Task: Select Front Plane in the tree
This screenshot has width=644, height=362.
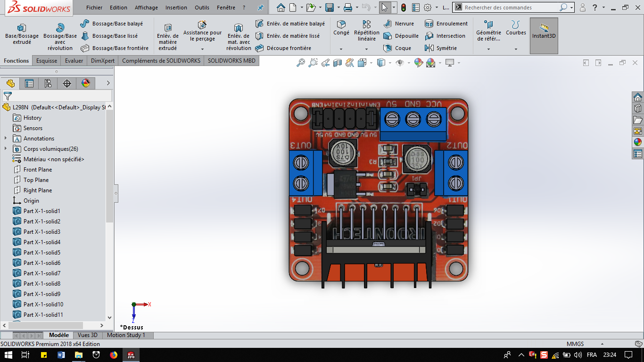Action: coord(38,170)
